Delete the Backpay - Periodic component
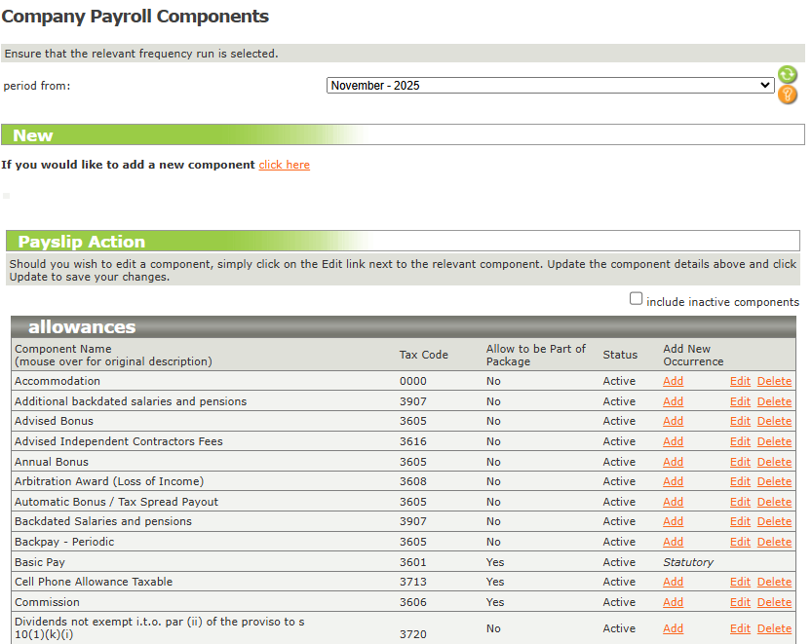This screenshot has width=812, height=644. [774, 542]
